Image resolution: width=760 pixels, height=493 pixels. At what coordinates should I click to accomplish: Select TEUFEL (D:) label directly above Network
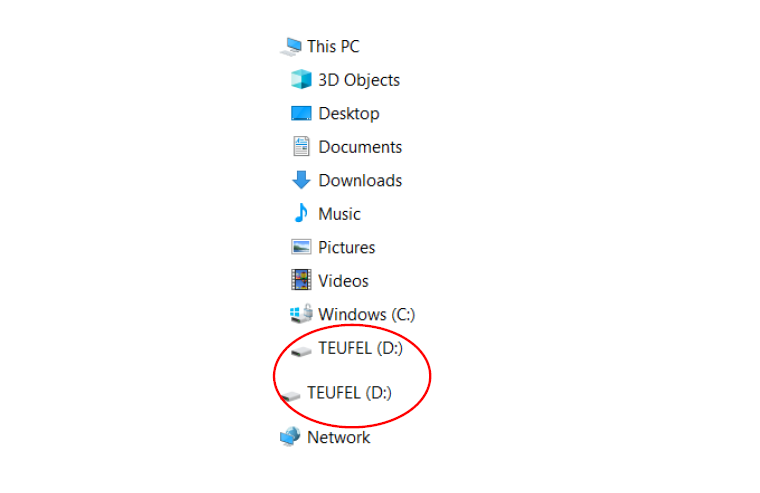(x=349, y=393)
